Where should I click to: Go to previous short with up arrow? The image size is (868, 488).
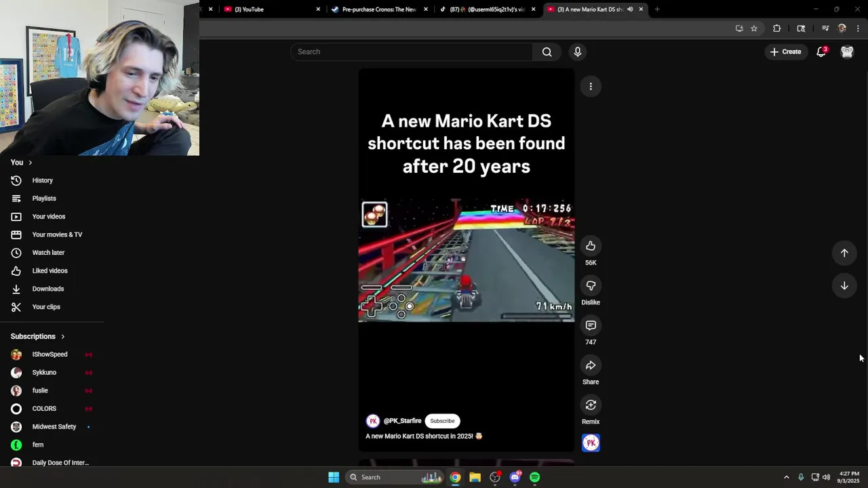tap(844, 253)
